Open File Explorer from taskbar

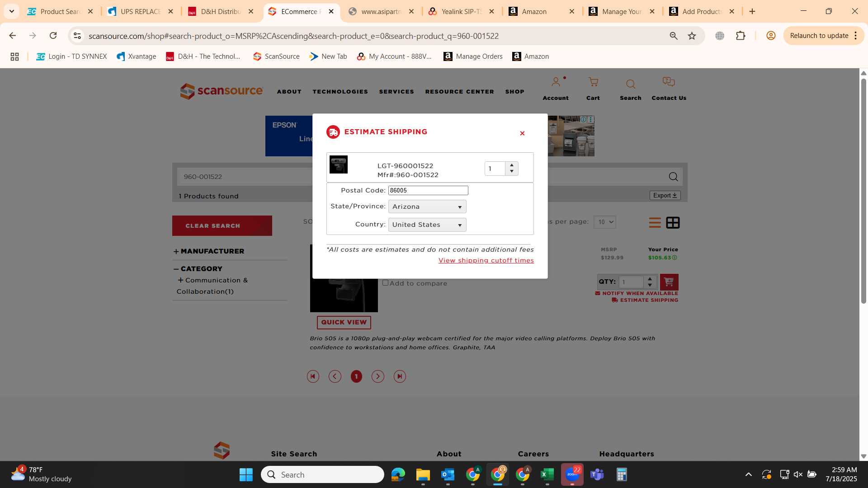click(x=423, y=474)
